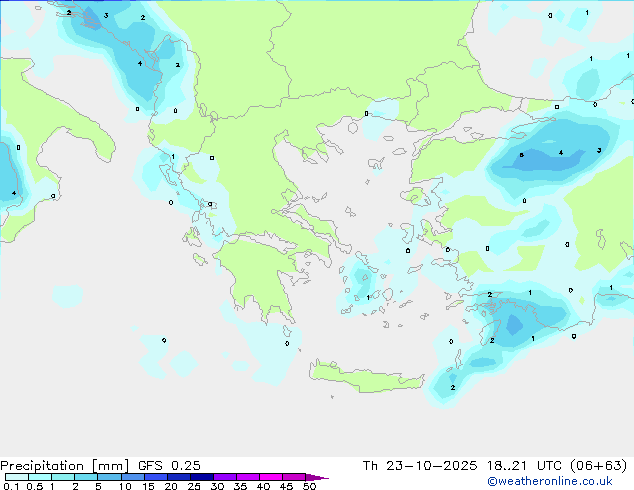634x490 pixels.
Task: Click legend scale label '10'
Action: (125, 486)
